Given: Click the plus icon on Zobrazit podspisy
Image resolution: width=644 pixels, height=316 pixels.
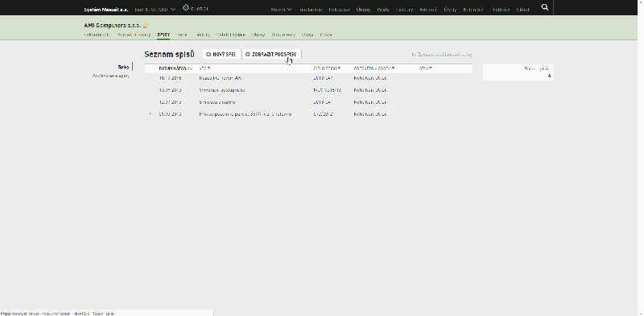Looking at the screenshot, I should tap(248, 54).
